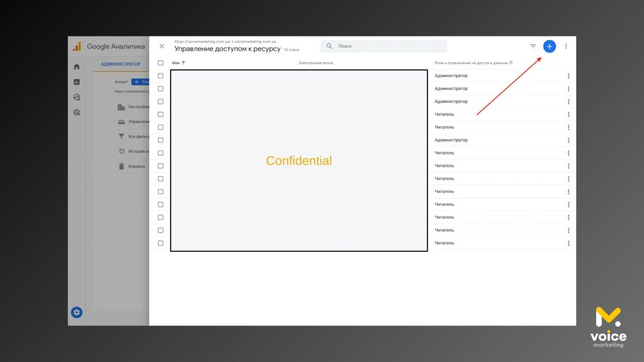The image size is (644, 362).
Task: Switch to the АДМИНИСТРАТОР tab
Action: [x=121, y=64]
